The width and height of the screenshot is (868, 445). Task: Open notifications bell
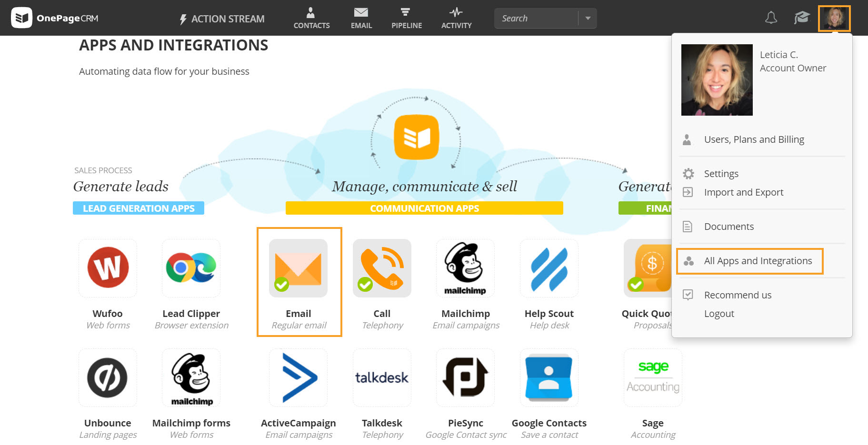tap(771, 18)
